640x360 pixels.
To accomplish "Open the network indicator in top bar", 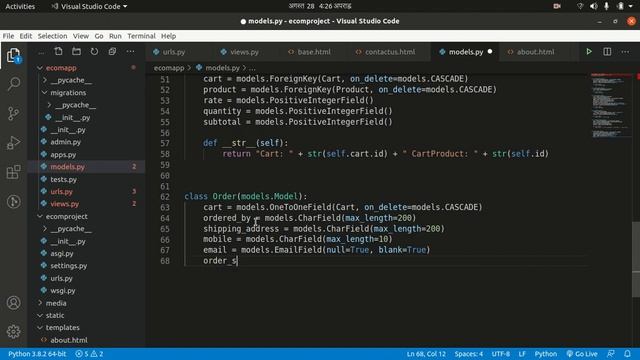I will coord(580,6).
